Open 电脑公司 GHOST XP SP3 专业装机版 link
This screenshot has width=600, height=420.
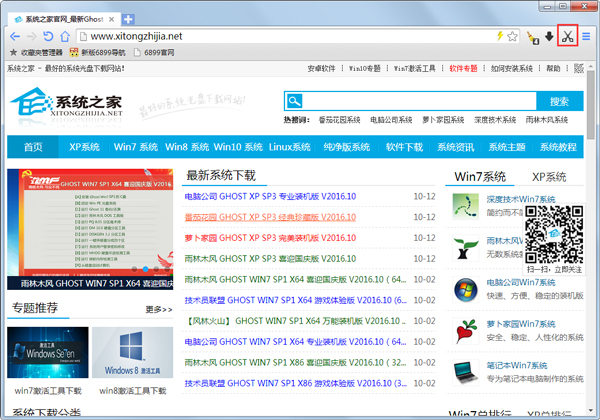click(270, 197)
